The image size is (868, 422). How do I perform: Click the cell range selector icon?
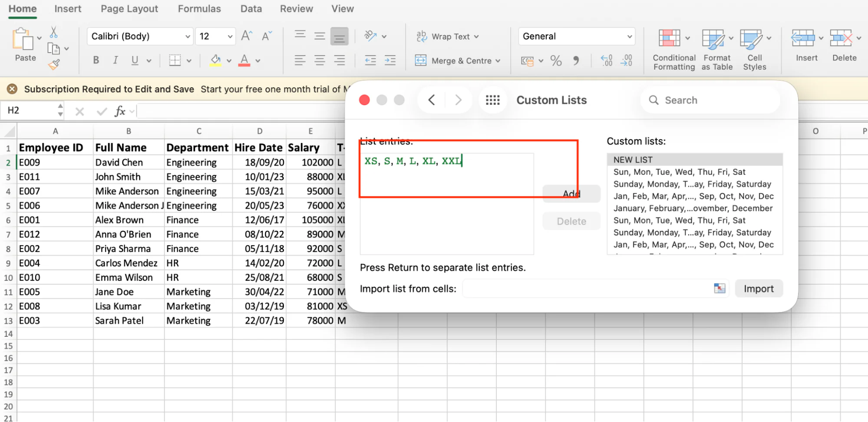[719, 289]
